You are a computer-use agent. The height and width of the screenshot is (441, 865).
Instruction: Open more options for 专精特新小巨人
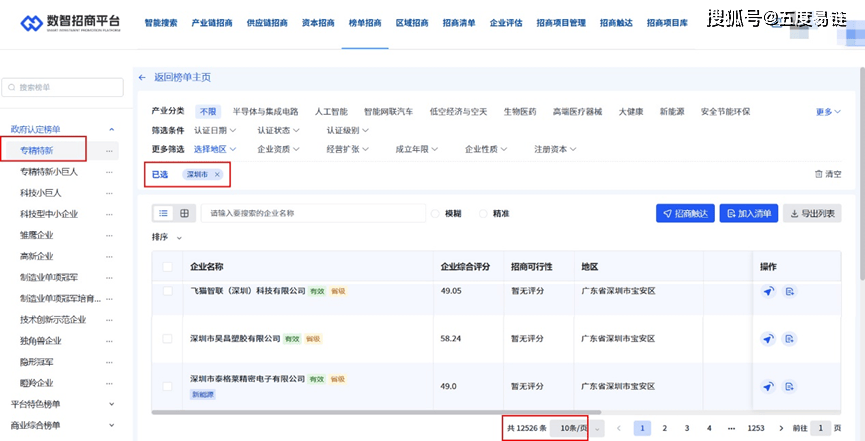tap(111, 172)
